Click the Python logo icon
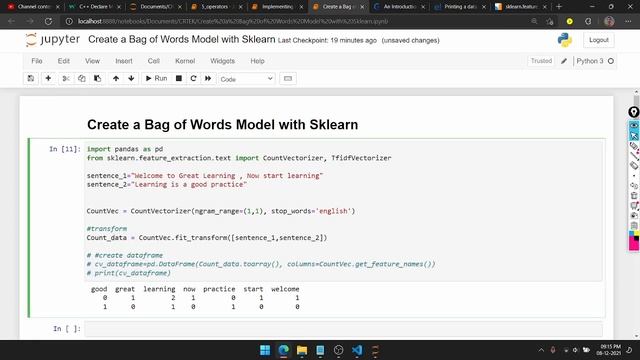Image resolution: width=640 pixels, height=360 pixels. [x=565, y=40]
